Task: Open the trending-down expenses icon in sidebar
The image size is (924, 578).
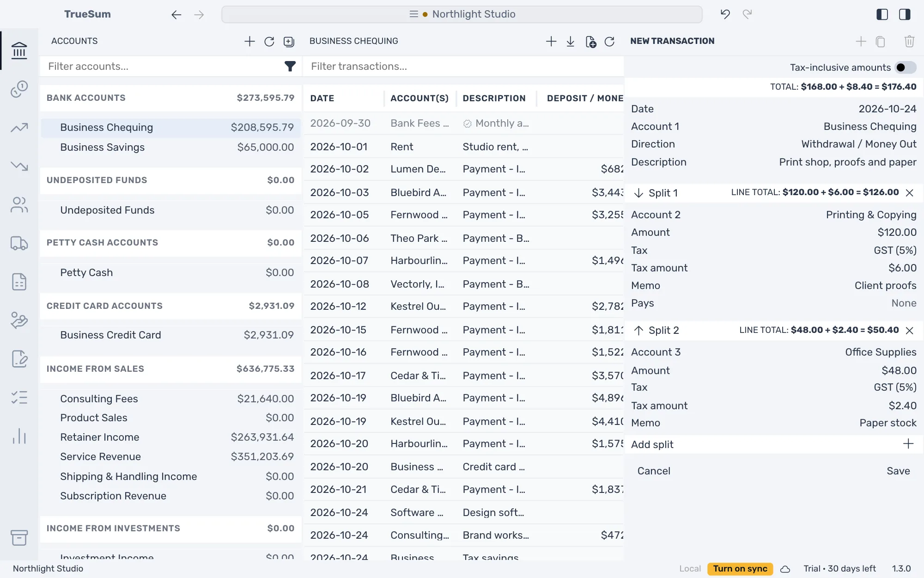Action: tap(19, 166)
